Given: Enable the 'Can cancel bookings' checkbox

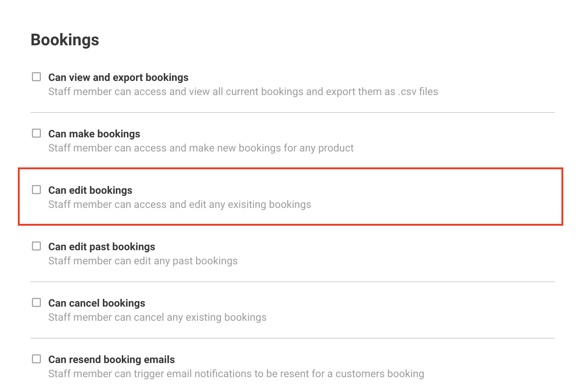Looking at the screenshot, I should [36, 303].
